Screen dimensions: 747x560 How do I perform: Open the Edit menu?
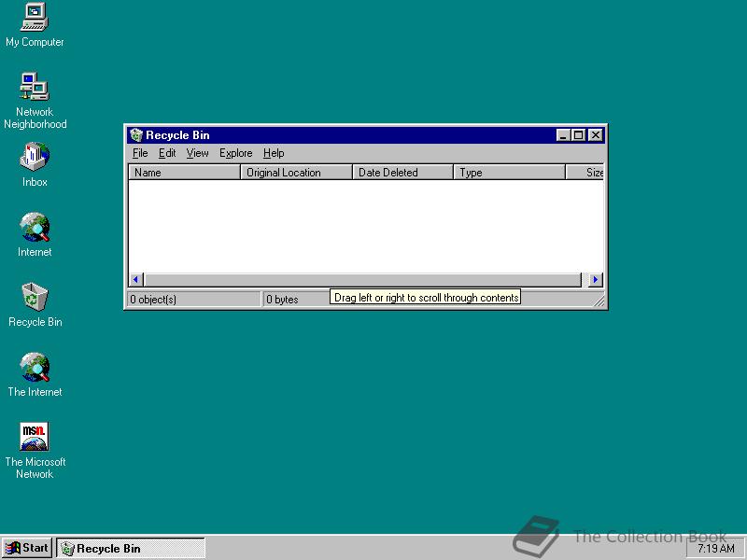(x=167, y=153)
